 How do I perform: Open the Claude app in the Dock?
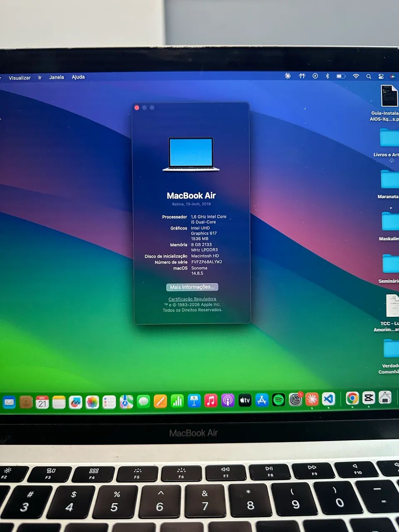[312, 399]
